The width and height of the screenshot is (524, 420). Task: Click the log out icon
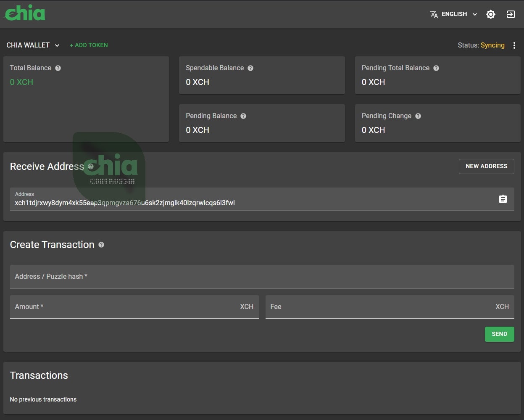(511, 14)
